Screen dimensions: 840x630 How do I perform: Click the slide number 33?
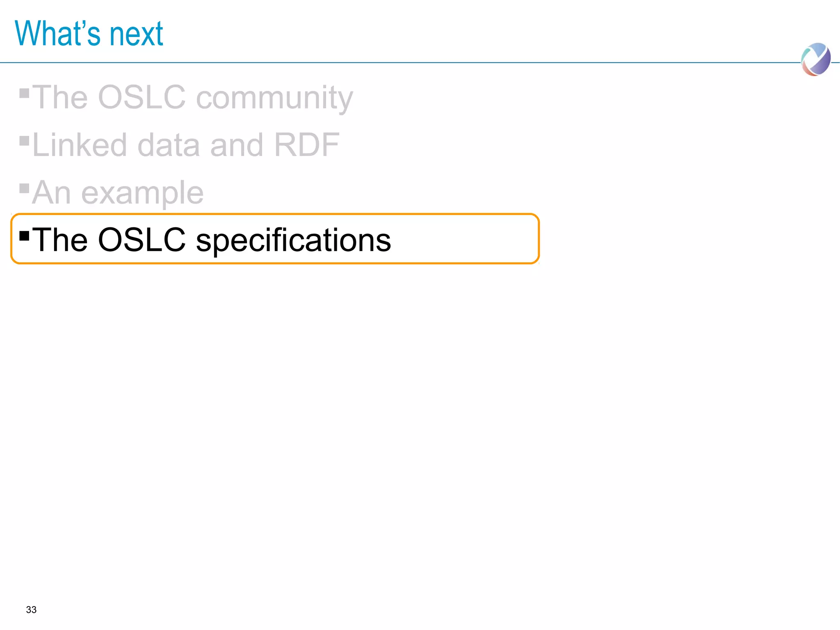coord(31,610)
